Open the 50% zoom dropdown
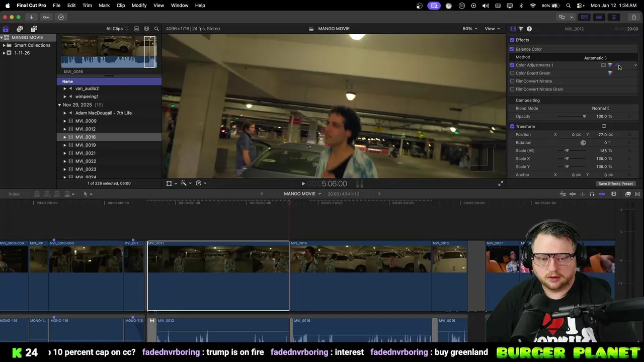Image resolution: width=644 pixels, height=362 pixels. [x=470, y=29]
